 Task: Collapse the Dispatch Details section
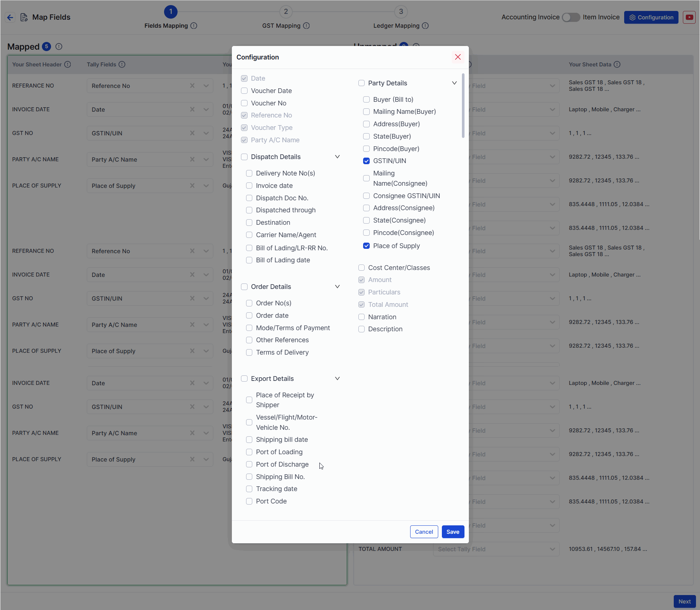[x=337, y=157]
